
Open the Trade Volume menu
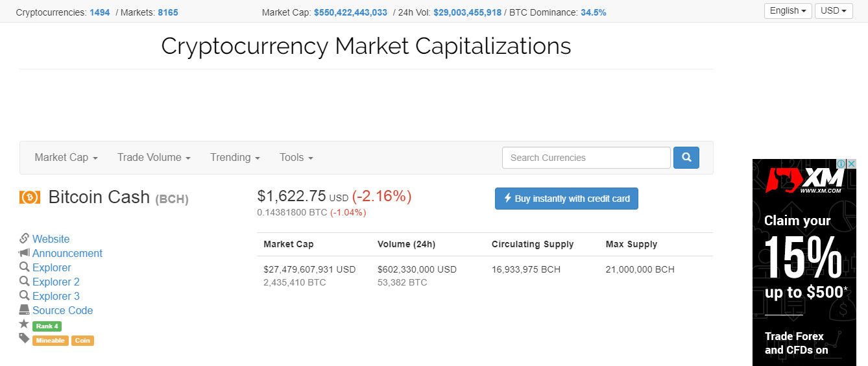coord(154,157)
